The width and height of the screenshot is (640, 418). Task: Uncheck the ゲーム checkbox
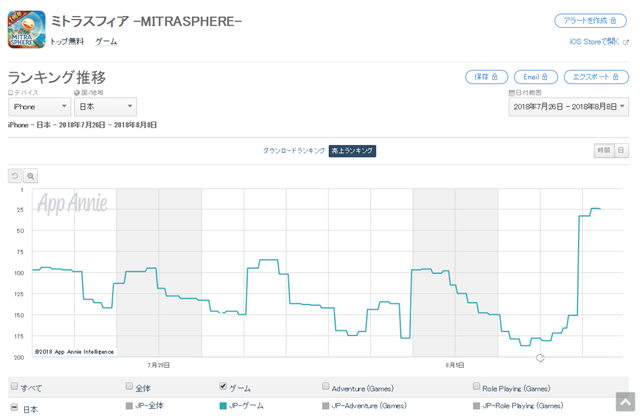pyautogui.click(x=223, y=386)
